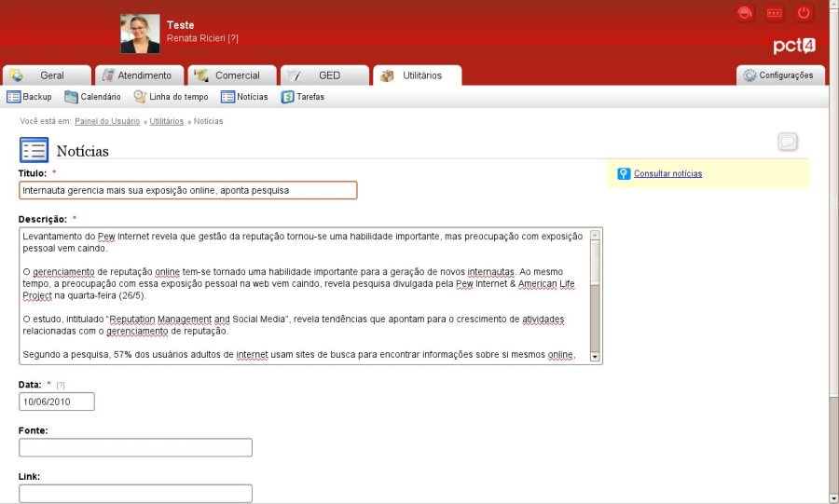
Task: Click the password change icon in header
Action: [x=774, y=13]
